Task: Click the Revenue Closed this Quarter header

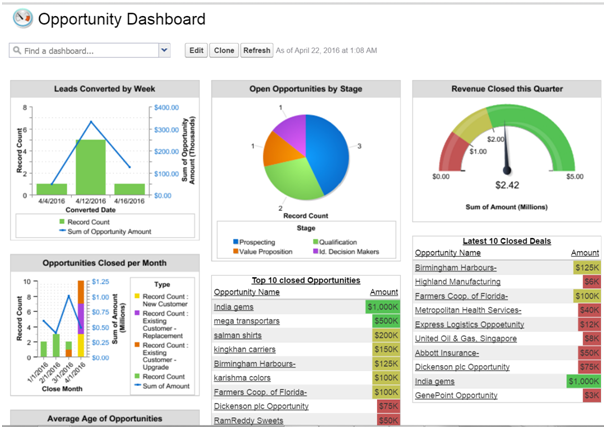Action: [x=507, y=89]
